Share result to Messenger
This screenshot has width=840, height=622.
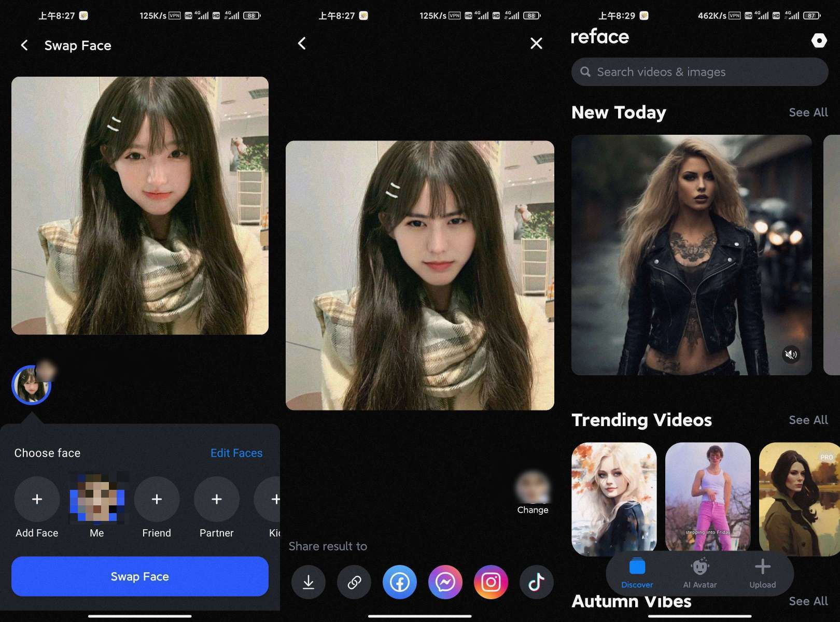point(445,582)
